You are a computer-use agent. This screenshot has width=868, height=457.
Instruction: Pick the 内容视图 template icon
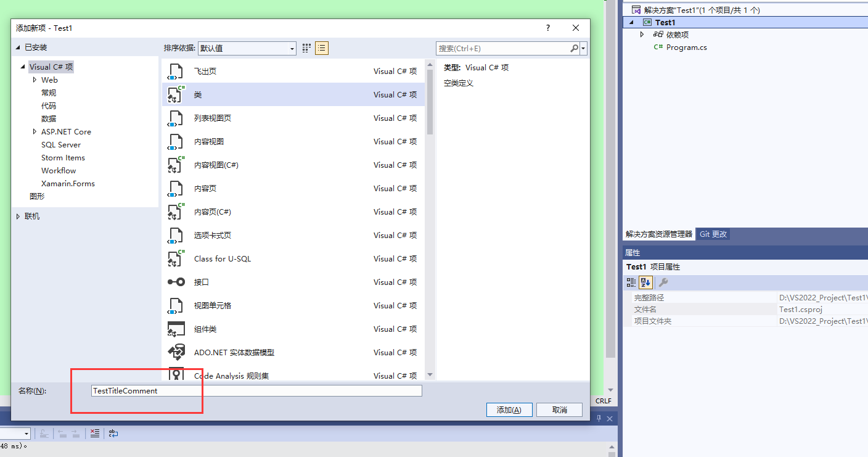coord(176,142)
